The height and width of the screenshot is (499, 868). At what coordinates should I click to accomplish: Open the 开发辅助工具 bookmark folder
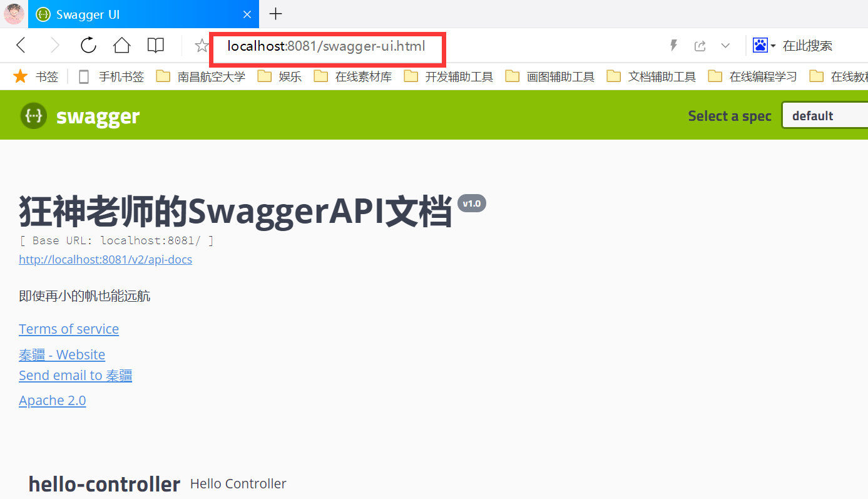click(449, 76)
